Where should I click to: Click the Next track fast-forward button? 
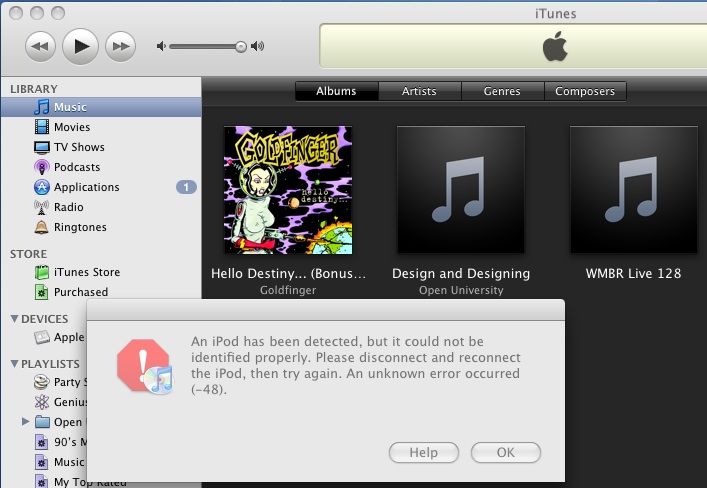coord(120,46)
